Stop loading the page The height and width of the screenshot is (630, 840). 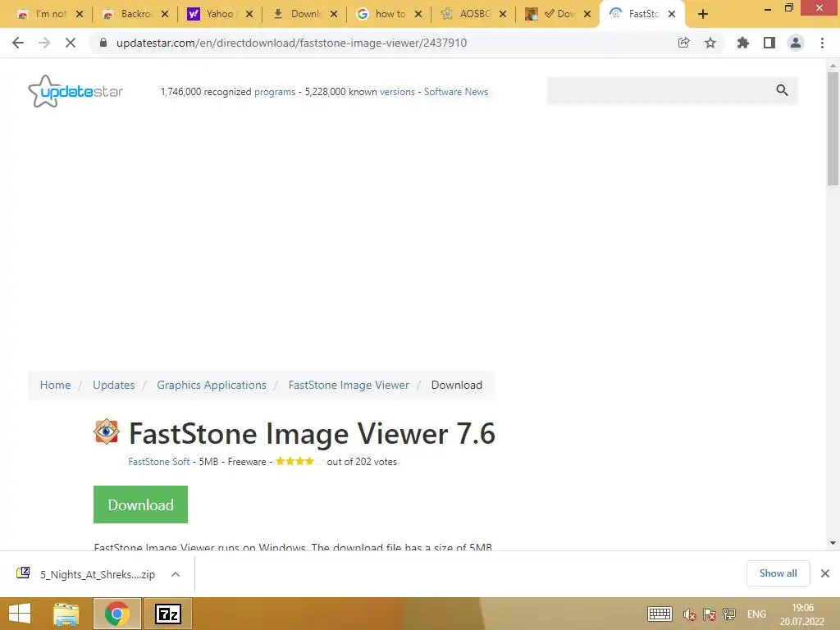[71, 43]
